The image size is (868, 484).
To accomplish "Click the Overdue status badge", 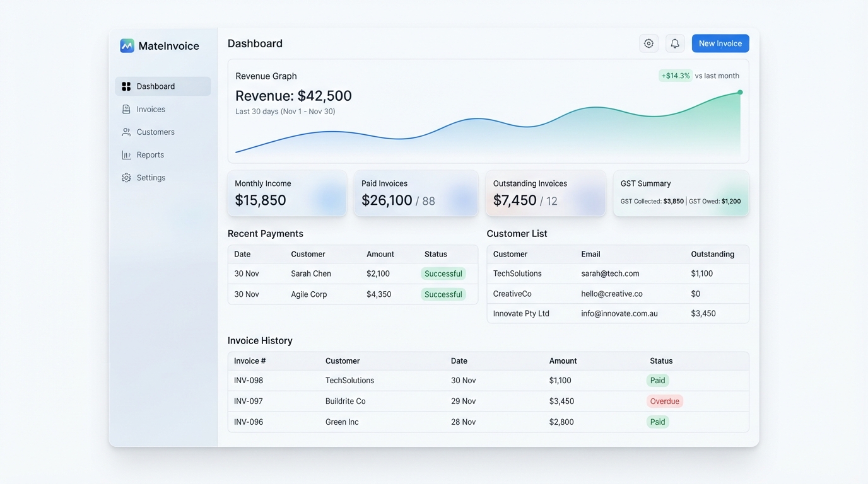I will pyautogui.click(x=665, y=401).
